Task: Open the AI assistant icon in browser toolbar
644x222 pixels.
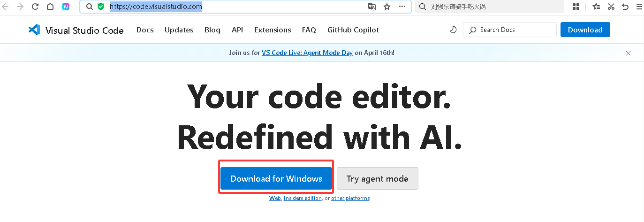Action: [66, 7]
